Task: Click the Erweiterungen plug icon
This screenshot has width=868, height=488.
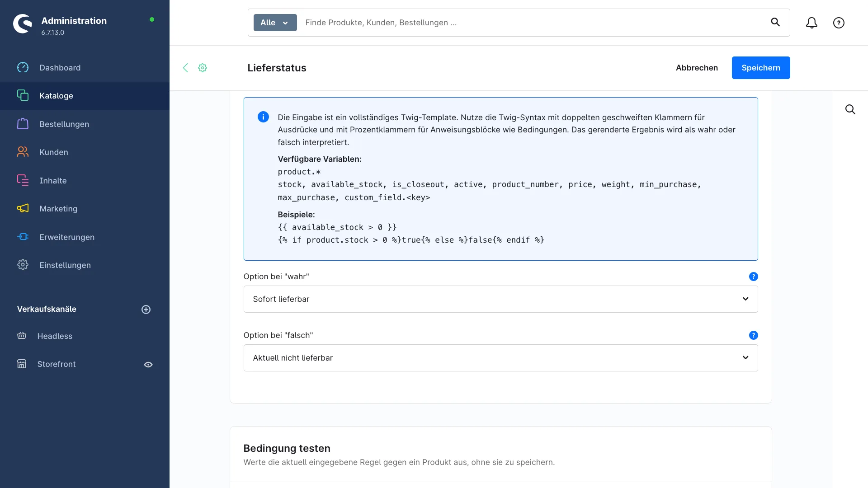Action: 23,237
